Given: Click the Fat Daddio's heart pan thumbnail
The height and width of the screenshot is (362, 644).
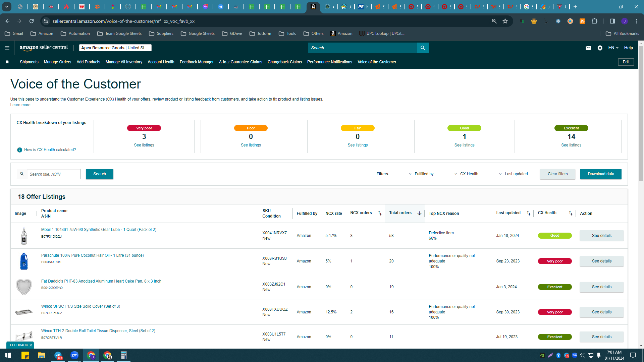Looking at the screenshot, I should (24, 287).
